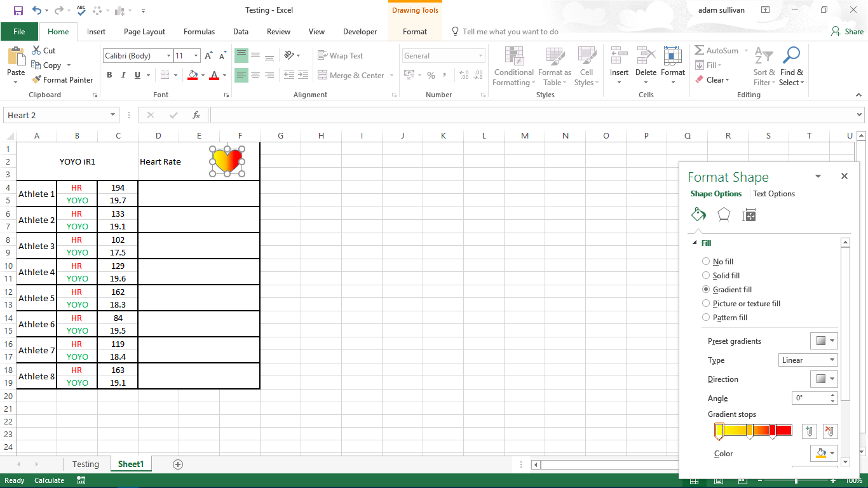Open the Page Layout ribbon tab

pos(144,32)
